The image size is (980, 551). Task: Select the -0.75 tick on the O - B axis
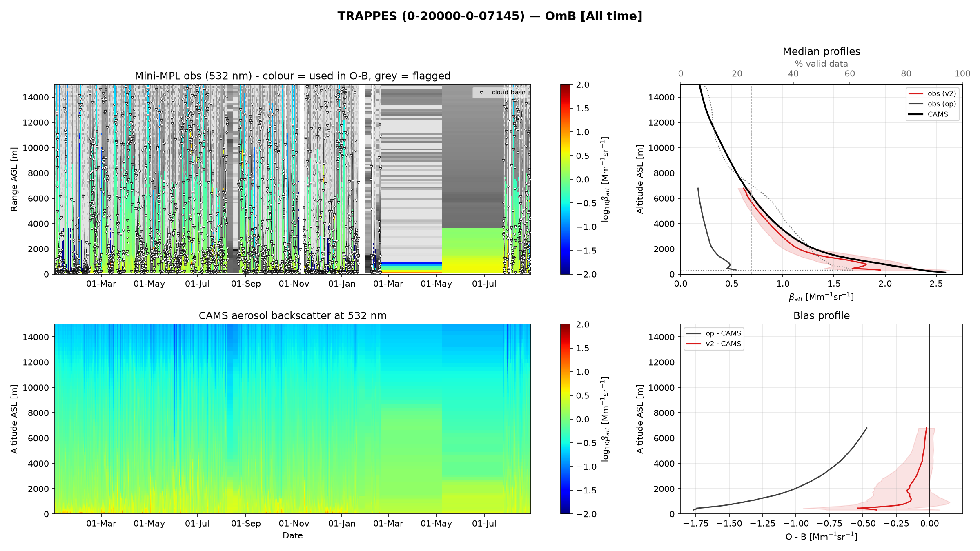tap(829, 524)
